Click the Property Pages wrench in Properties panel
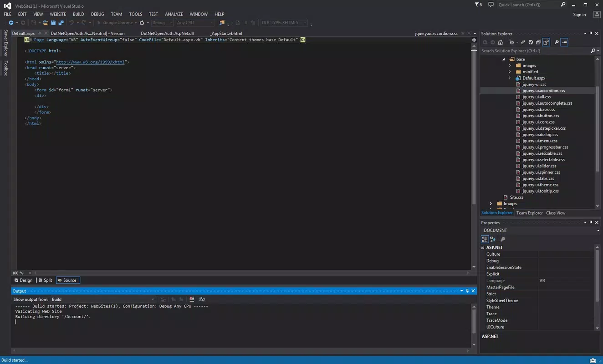The image size is (603, 364). [503, 239]
